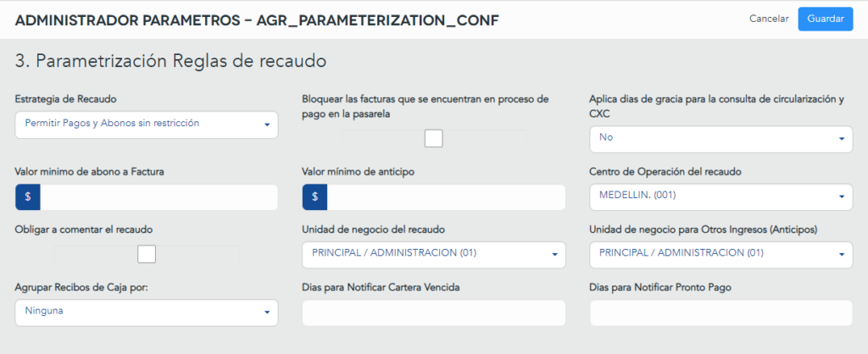Click the Guardar button
The height and width of the screenshot is (354, 868).
click(x=826, y=19)
